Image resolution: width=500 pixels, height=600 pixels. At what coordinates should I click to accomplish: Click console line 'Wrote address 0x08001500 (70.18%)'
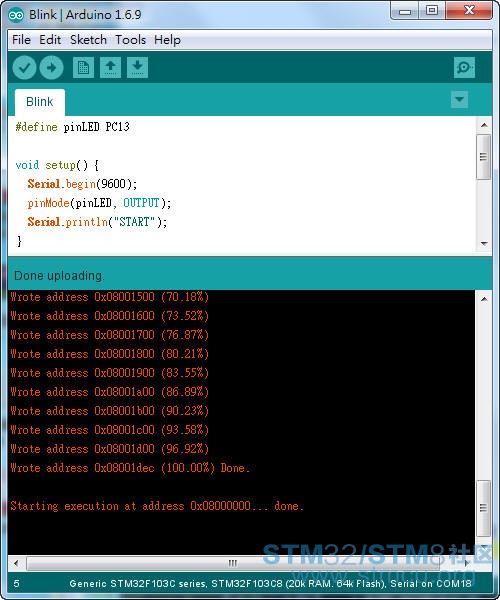pyautogui.click(x=109, y=297)
